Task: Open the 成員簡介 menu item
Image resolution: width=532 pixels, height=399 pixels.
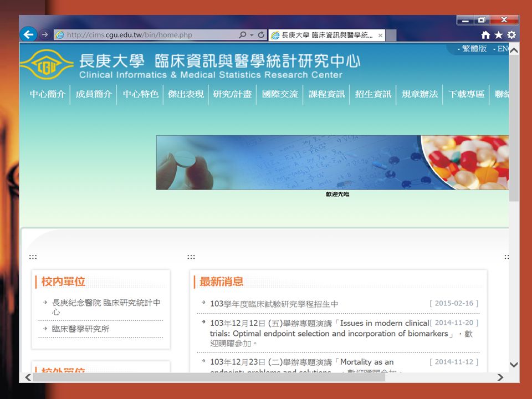Action: 94,94
